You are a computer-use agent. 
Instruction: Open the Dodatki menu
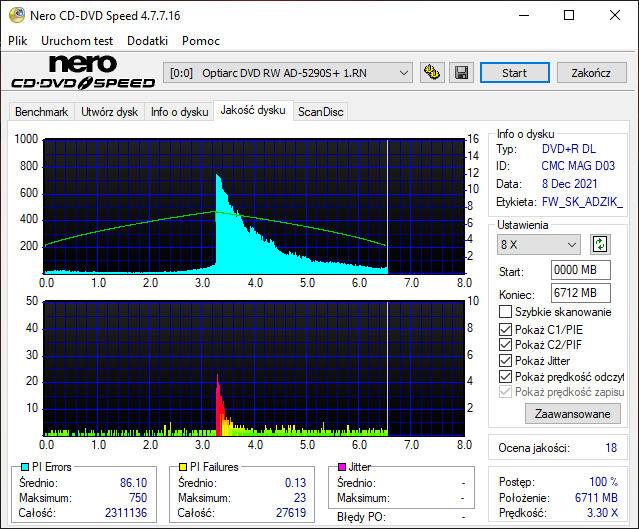pyautogui.click(x=148, y=41)
